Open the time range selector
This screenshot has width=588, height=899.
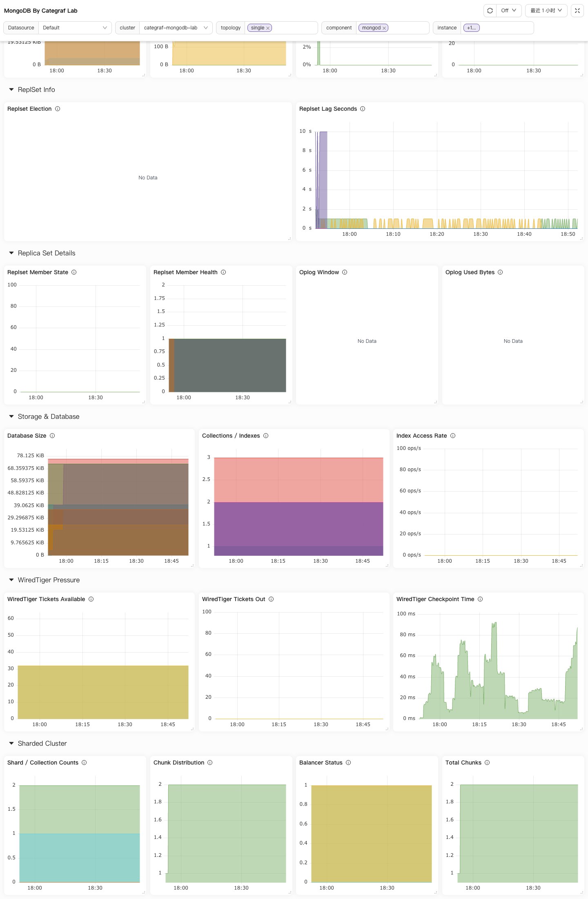point(546,11)
